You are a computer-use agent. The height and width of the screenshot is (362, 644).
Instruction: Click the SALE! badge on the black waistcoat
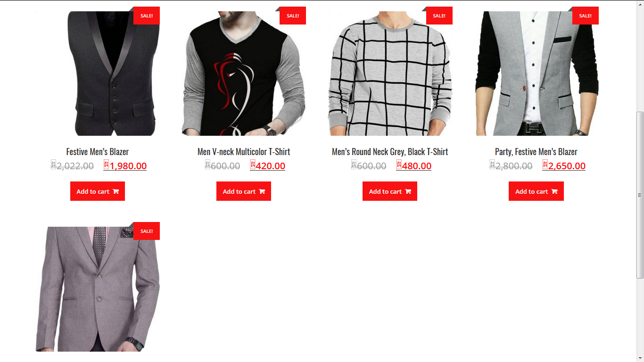pos(147,16)
